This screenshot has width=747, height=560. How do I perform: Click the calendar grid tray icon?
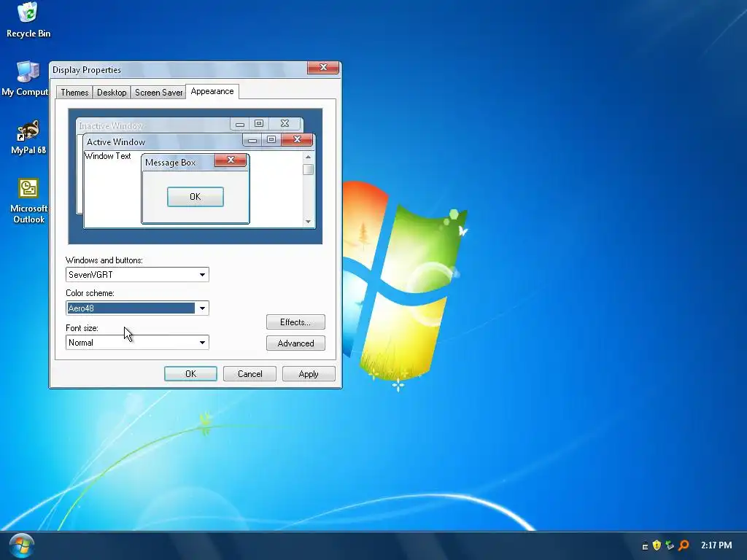coord(645,545)
